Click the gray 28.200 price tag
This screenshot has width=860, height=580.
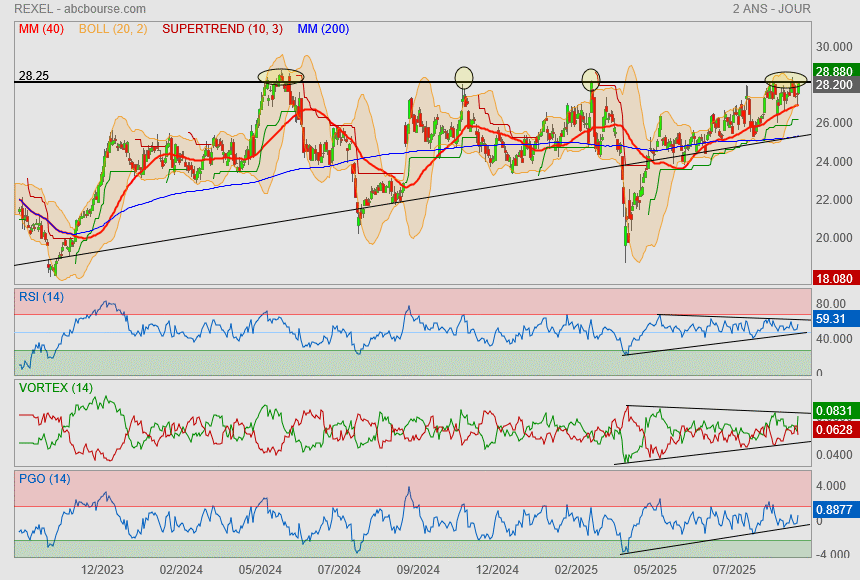tap(833, 86)
